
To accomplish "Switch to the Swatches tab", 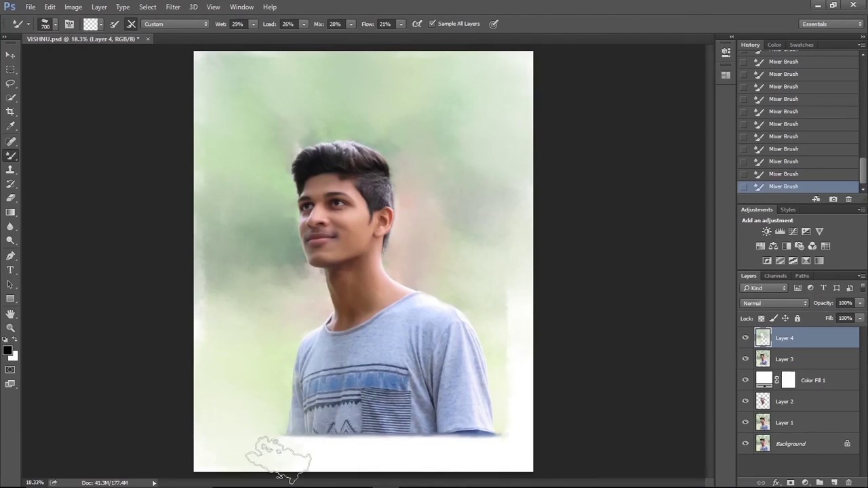I will click(x=801, y=45).
